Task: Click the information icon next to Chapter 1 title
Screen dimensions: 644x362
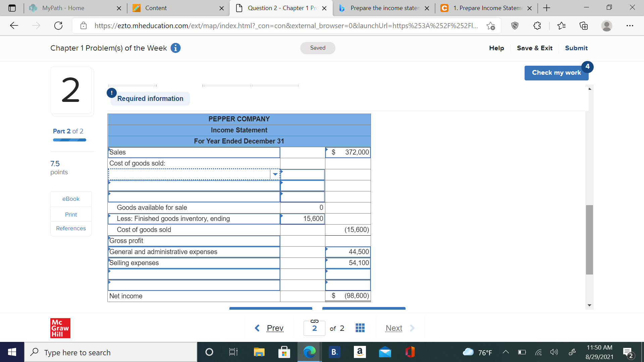Action: (175, 48)
